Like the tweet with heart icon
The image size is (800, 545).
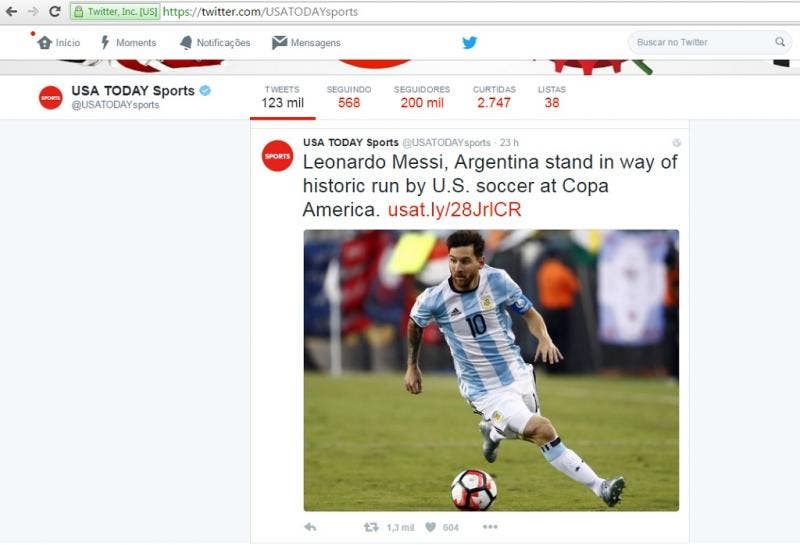point(431,527)
